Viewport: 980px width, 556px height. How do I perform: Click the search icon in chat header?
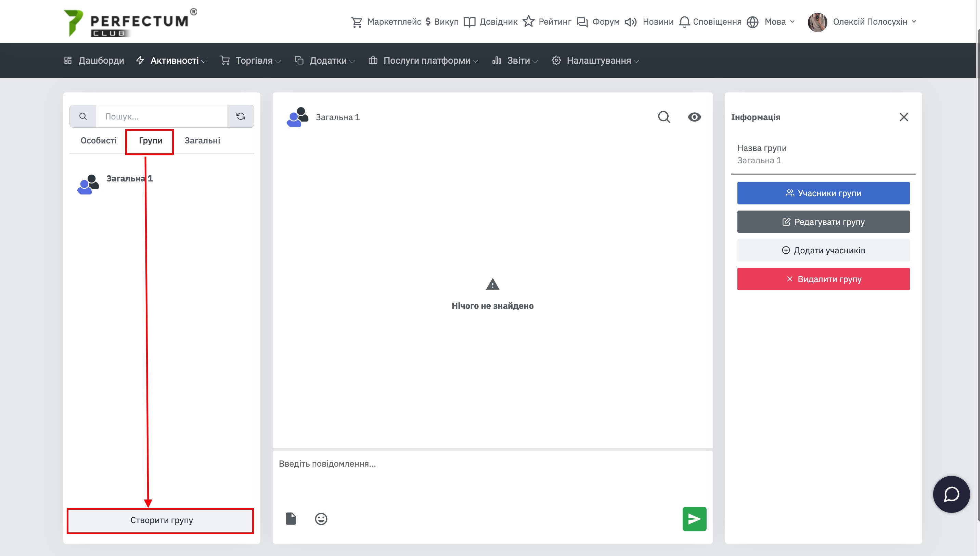pyautogui.click(x=664, y=117)
